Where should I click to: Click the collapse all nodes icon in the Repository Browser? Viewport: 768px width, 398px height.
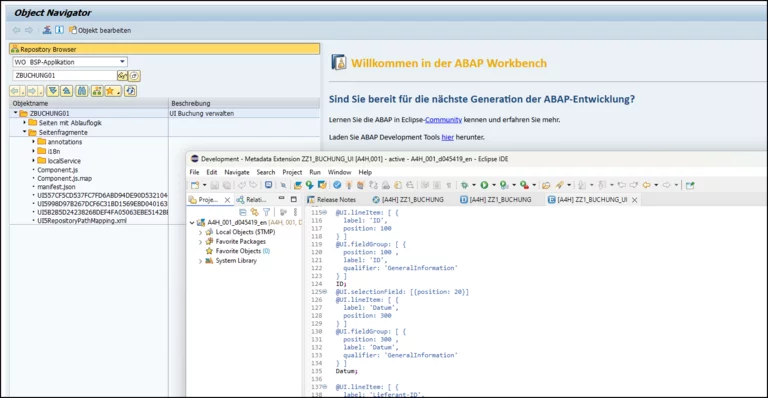(67, 91)
